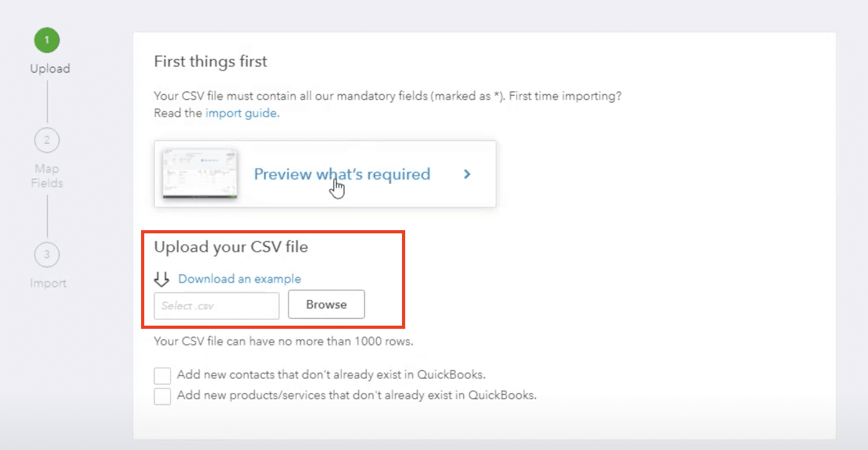Click the download arrow icon
Image resolution: width=868 pixels, height=450 pixels.
tap(162, 279)
